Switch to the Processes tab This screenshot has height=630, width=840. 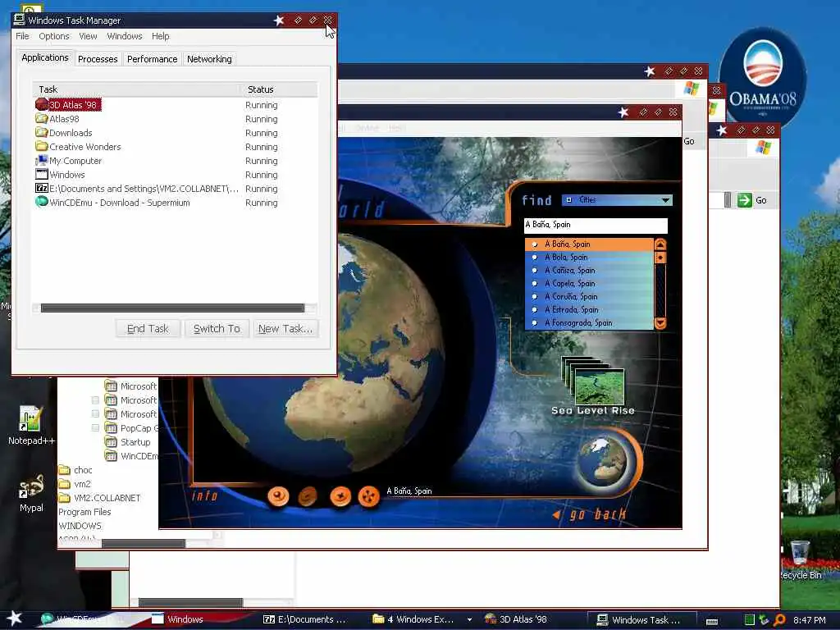98,59
